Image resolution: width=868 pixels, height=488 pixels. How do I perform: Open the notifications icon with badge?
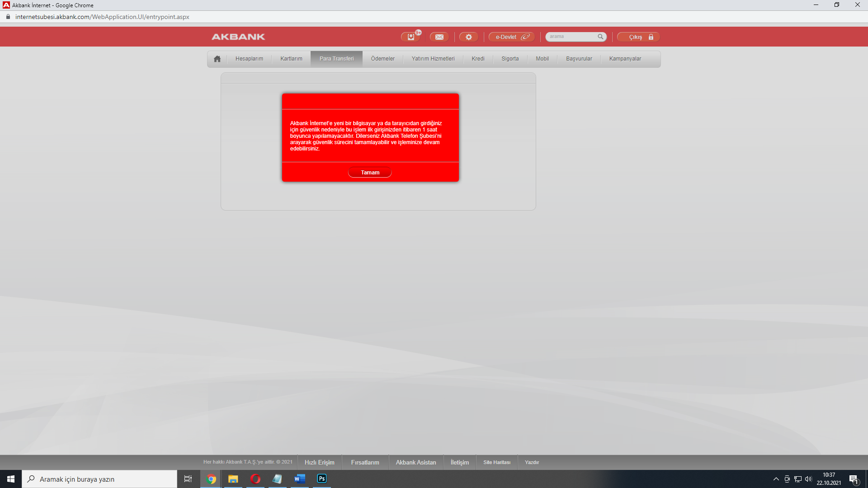point(410,37)
